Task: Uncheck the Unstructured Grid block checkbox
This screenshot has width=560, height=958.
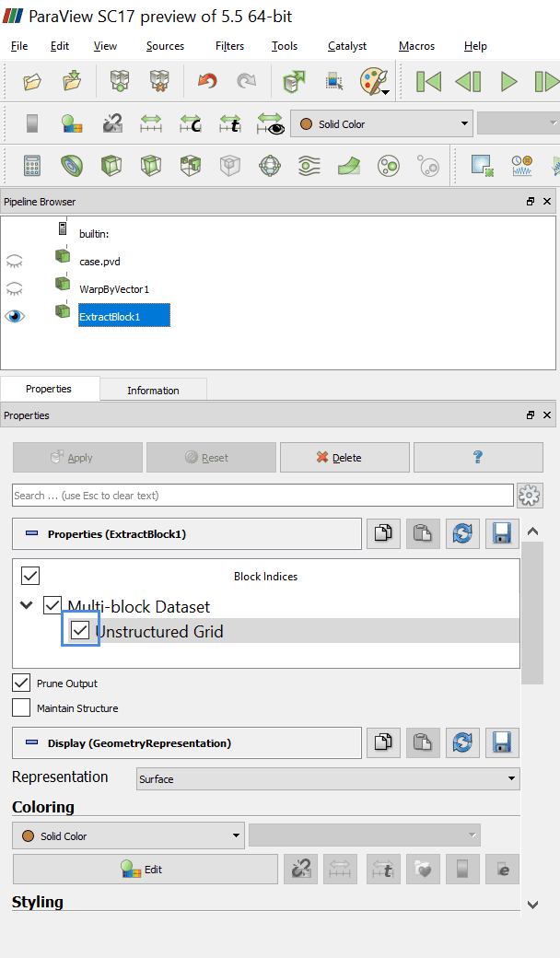Action: (x=80, y=631)
